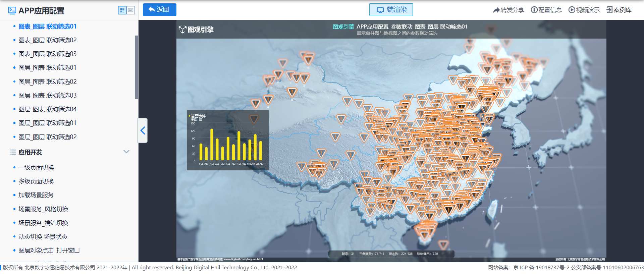Play the 视频演示 video demo
Viewport: 644px width, 276px height.
(584, 10)
